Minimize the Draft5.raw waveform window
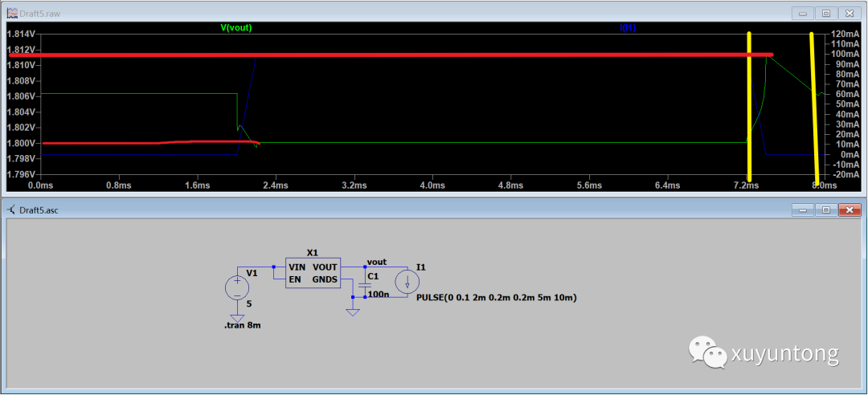 (x=803, y=13)
